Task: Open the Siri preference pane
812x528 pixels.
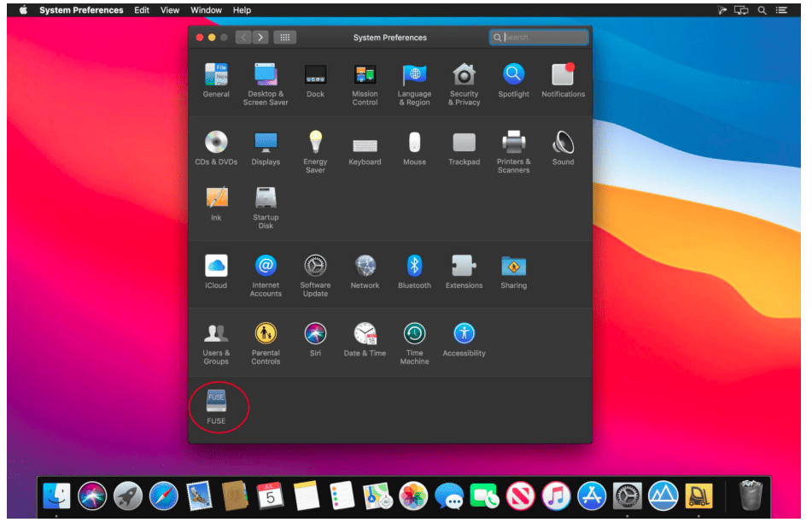Action: point(315,339)
